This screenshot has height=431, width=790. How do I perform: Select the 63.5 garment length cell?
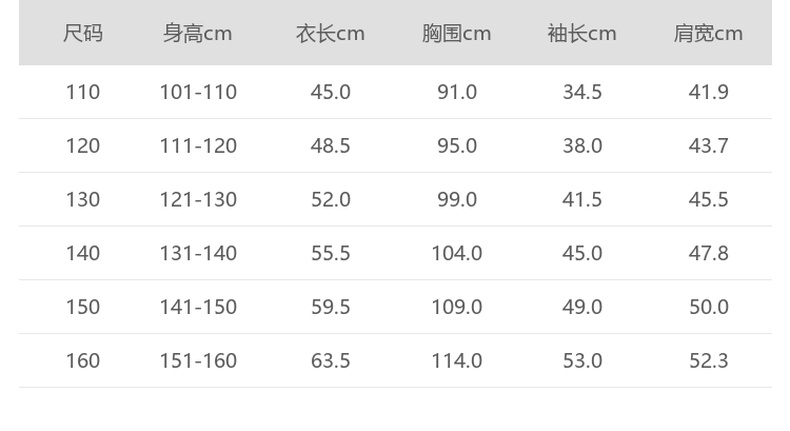(330, 361)
